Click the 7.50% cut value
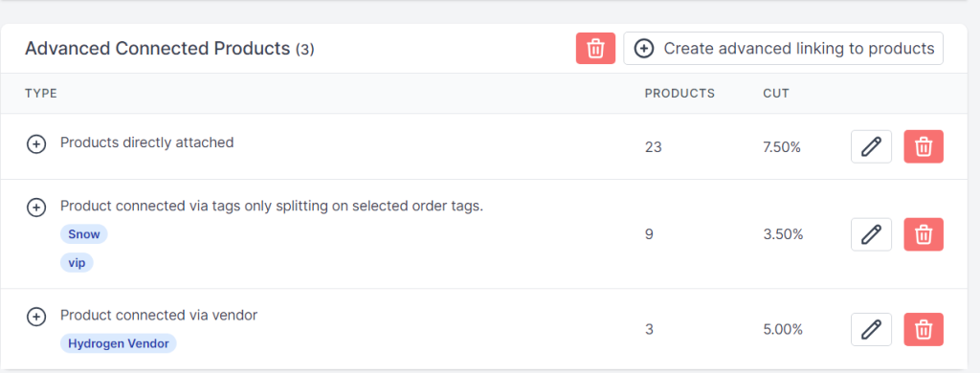Viewport: 980px width, 373px height. (x=782, y=147)
